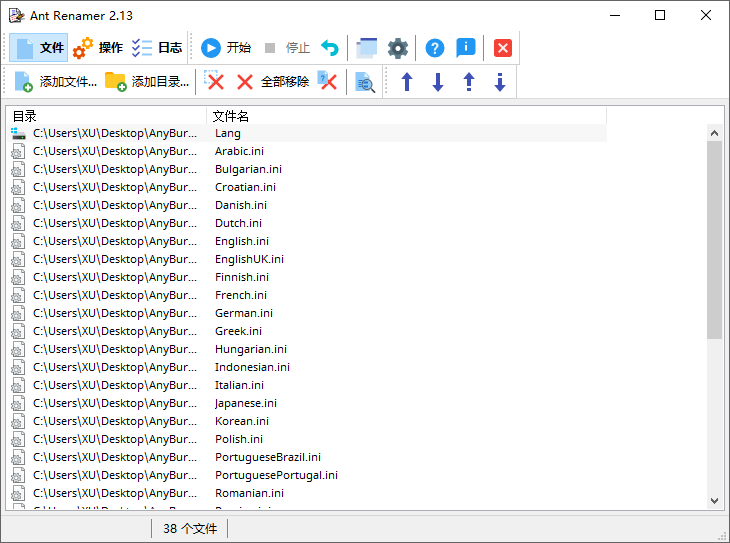
Task: Remove selected files with the dotted-box X icon
Action: tap(214, 81)
